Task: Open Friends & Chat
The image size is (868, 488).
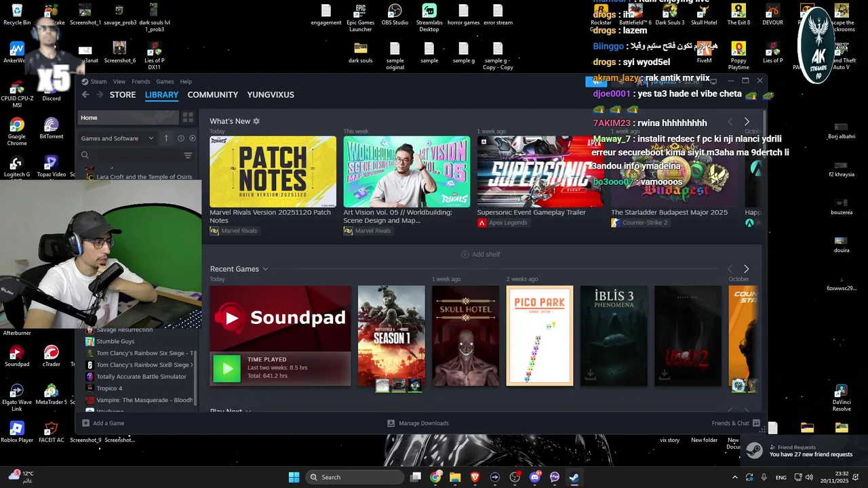Action: pyautogui.click(x=736, y=423)
